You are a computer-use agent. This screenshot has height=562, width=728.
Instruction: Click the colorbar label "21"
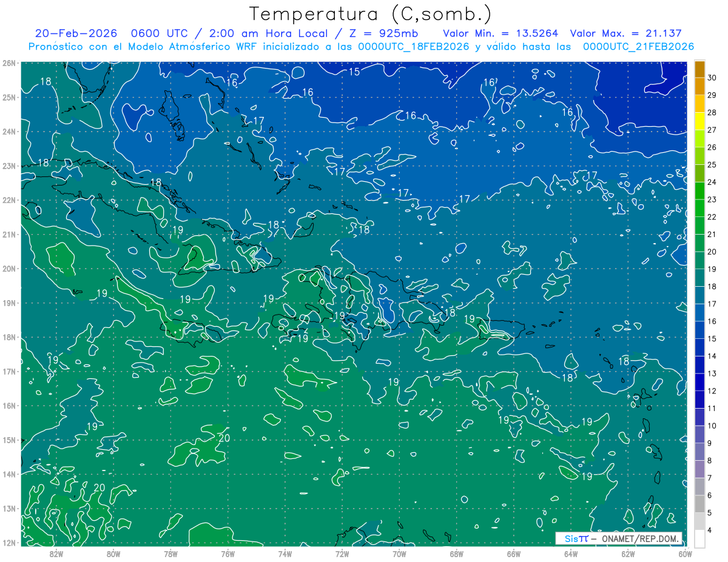[x=712, y=235]
